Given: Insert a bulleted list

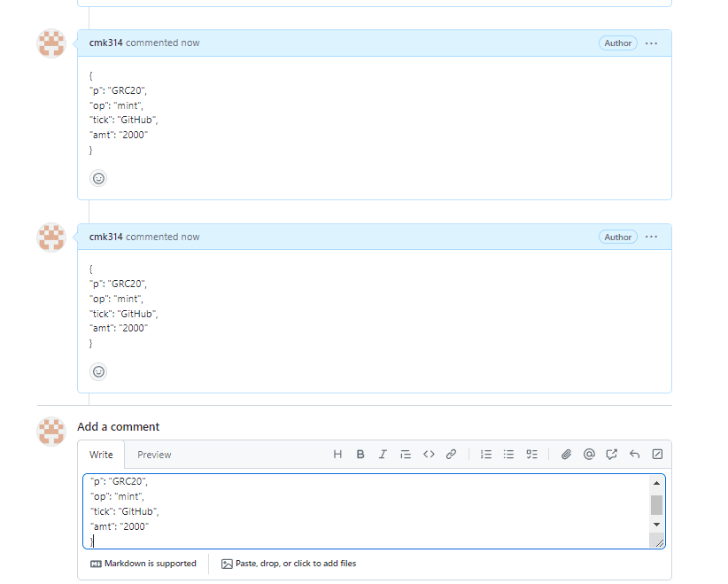Looking at the screenshot, I should 509,455.
